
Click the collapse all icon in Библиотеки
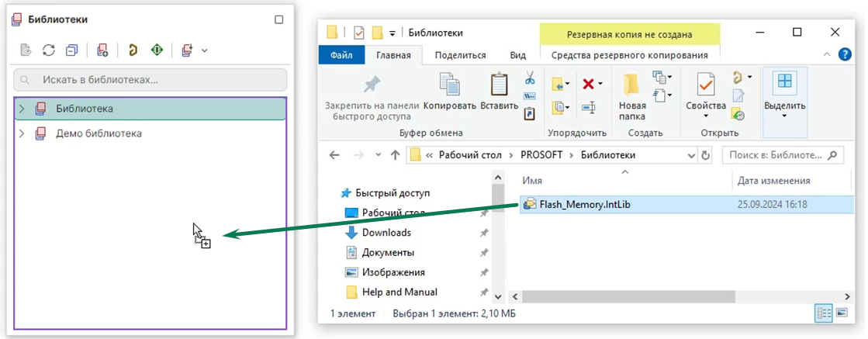tap(71, 50)
